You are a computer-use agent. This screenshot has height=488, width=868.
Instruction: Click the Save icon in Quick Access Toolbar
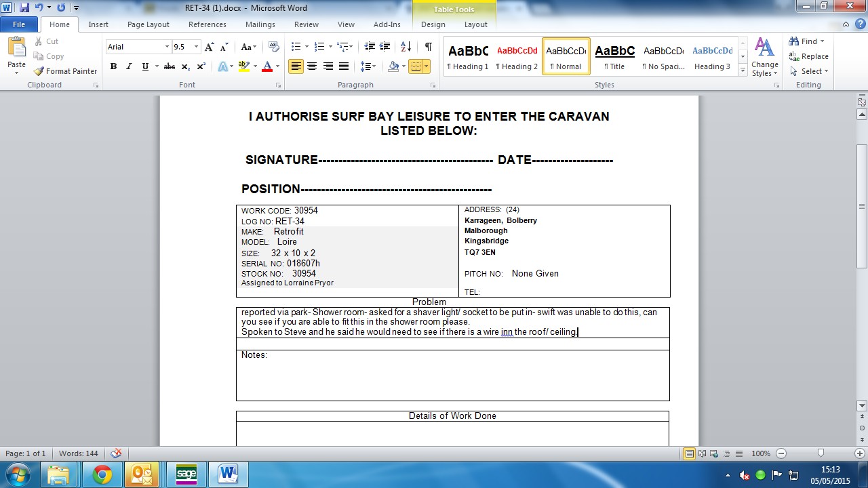point(24,8)
